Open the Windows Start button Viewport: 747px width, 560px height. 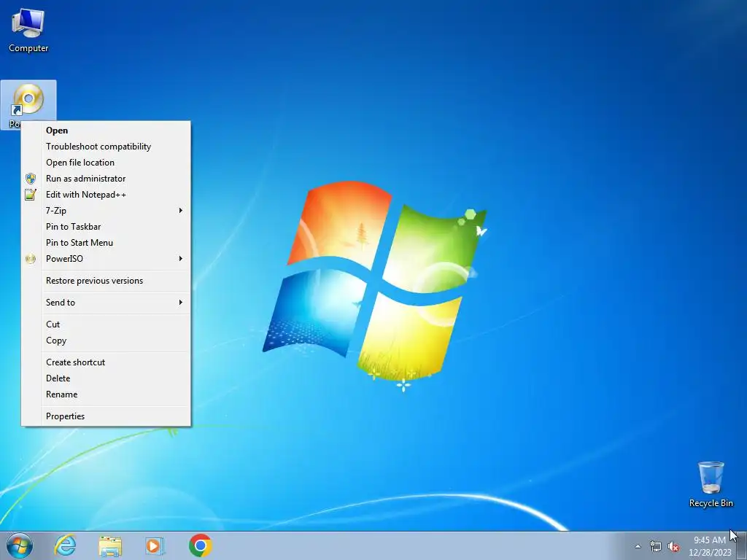(x=20, y=545)
